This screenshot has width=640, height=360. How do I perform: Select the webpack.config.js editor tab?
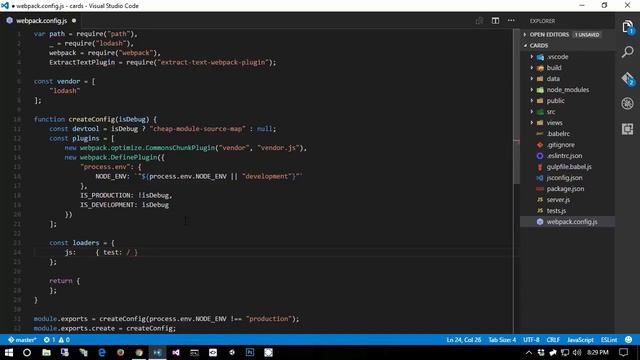pyautogui.click(x=41, y=20)
